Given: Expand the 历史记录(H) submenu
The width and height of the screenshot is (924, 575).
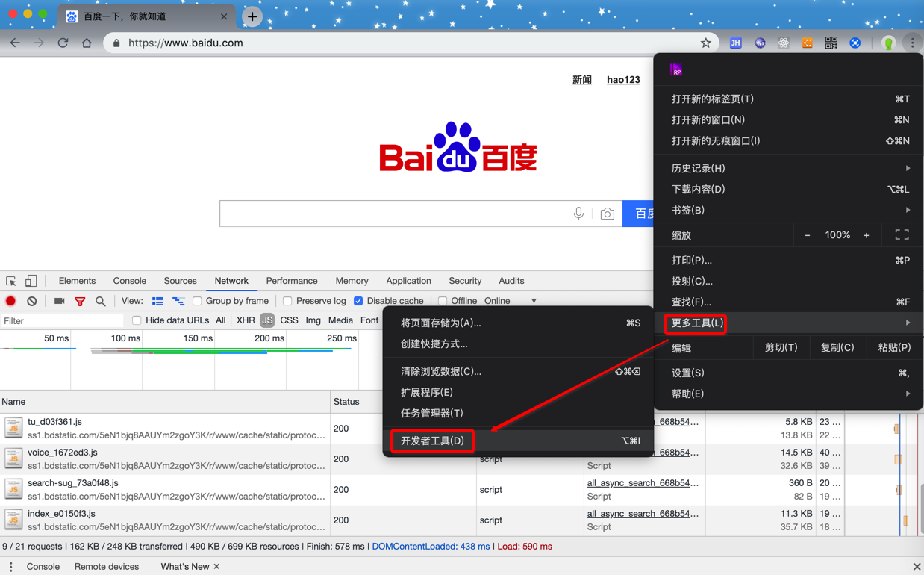Looking at the screenshot, I should click(788, 169).
